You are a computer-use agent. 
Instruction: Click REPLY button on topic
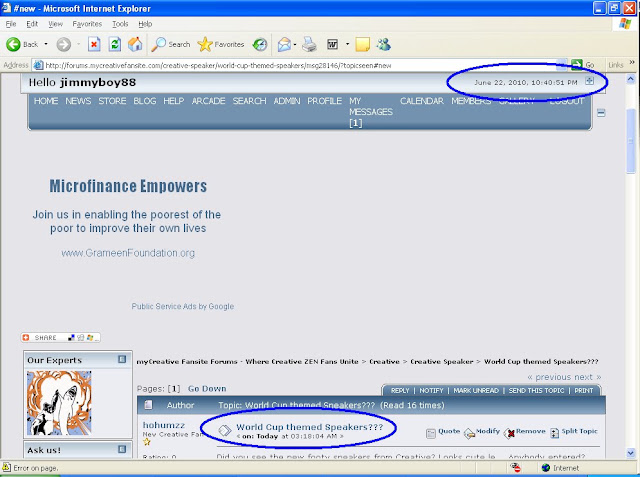[x=400, y=390]
